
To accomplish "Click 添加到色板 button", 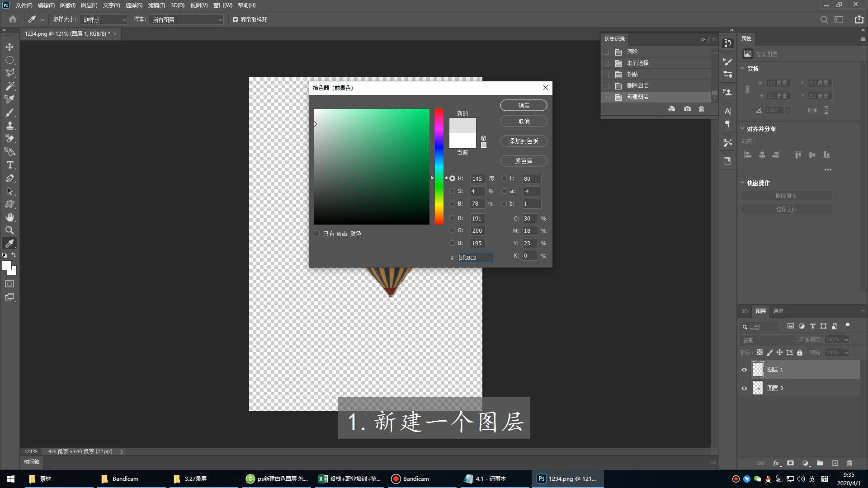I will (x=523, y=141).
